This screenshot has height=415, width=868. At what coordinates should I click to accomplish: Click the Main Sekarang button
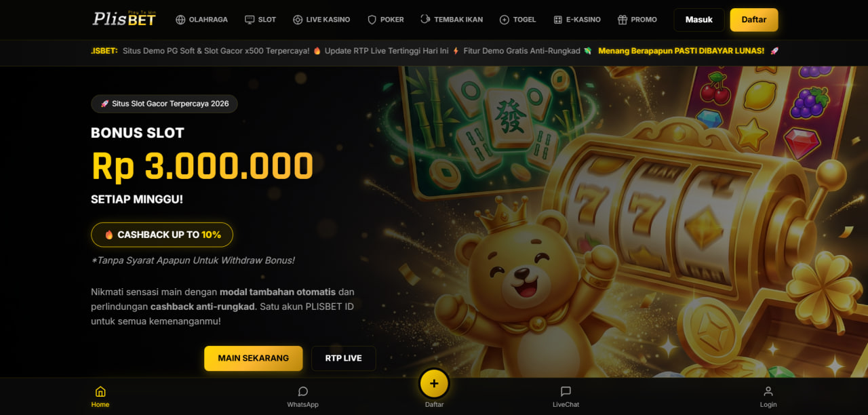tap(254, 358)
